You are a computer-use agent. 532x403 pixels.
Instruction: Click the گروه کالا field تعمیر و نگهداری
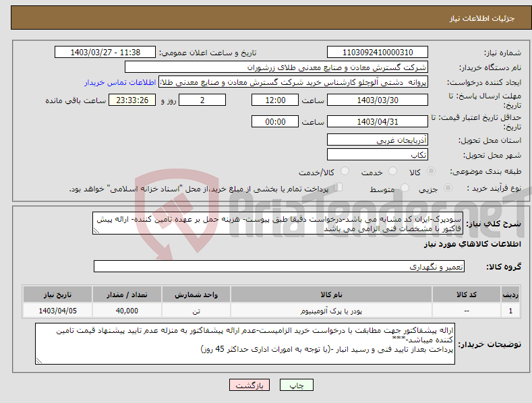pyautogui.click(x=279, y=267)
